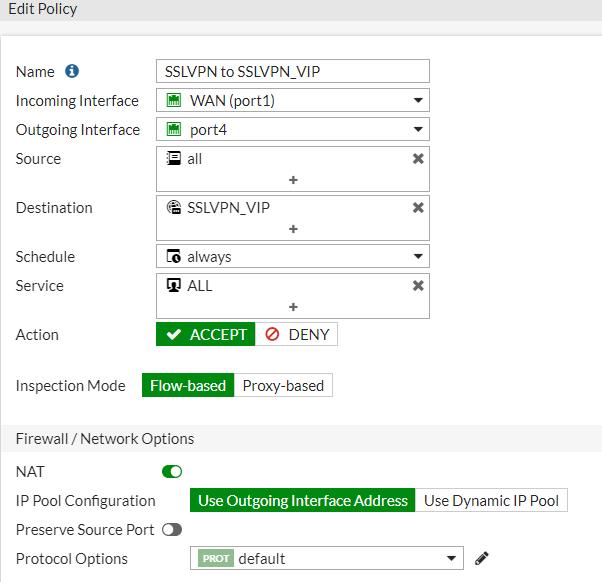This screenshot has height=582, width=602.
Task: Add a new Service entry with plus
Action: click(293, 307)
